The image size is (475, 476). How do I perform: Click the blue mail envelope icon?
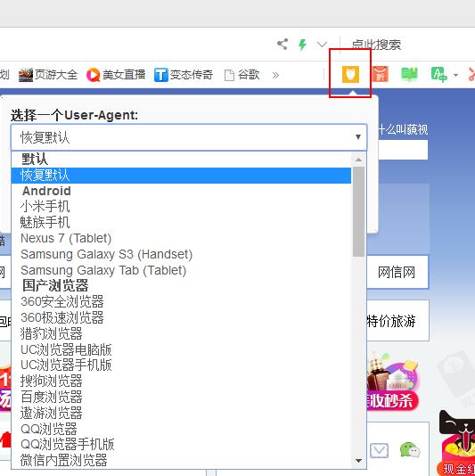380,450
